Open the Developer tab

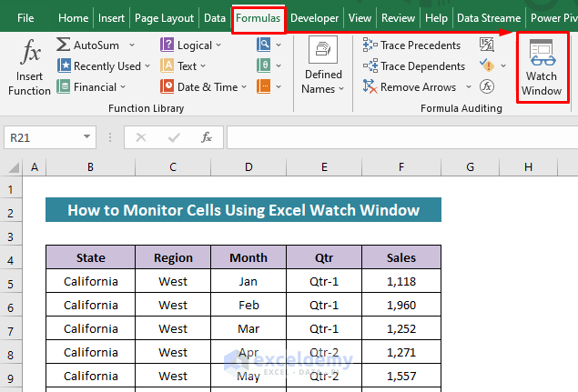tap(314, 17)
